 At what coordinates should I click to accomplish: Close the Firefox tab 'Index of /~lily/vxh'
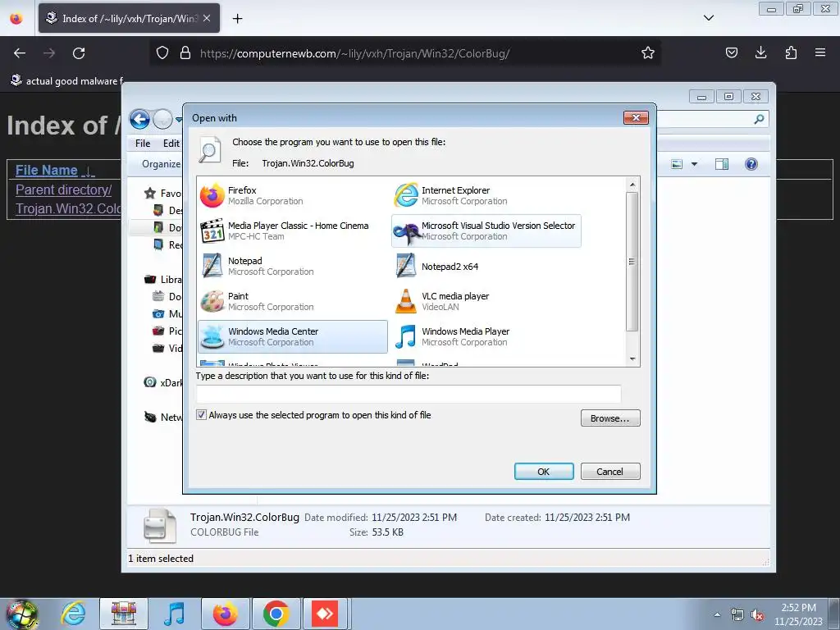[207, 18]
